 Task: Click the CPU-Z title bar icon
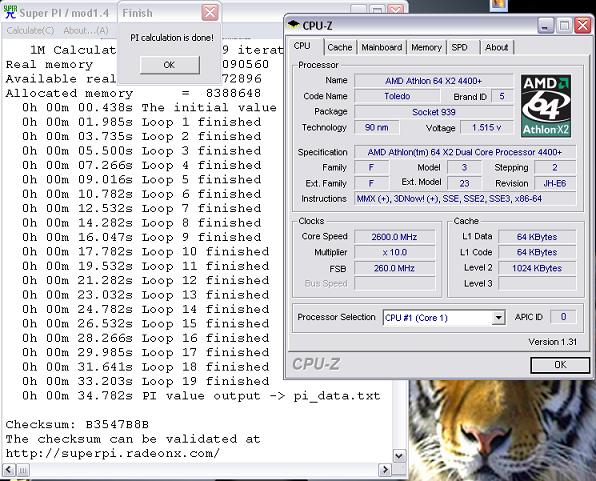(x=293, y=25)
